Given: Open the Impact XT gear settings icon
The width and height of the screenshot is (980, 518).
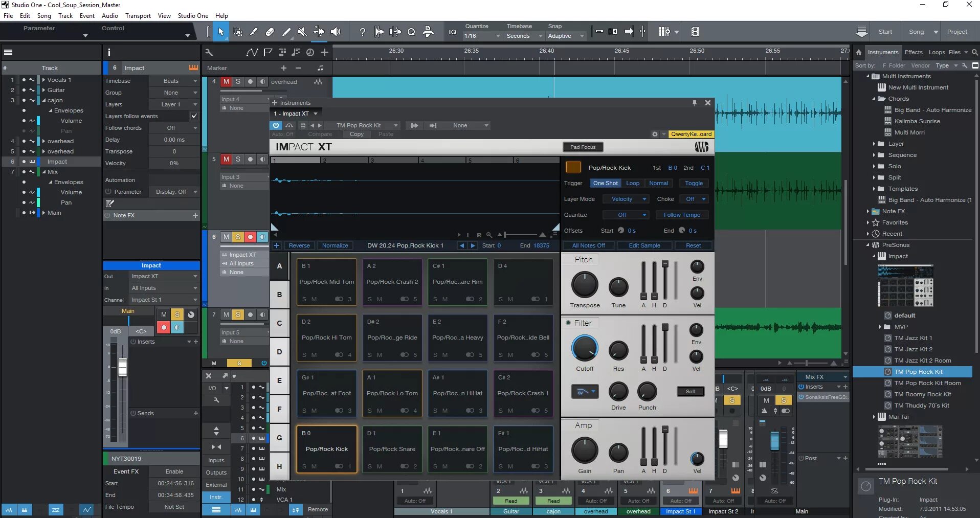Looking at the screenshot, I should point(655,134).
